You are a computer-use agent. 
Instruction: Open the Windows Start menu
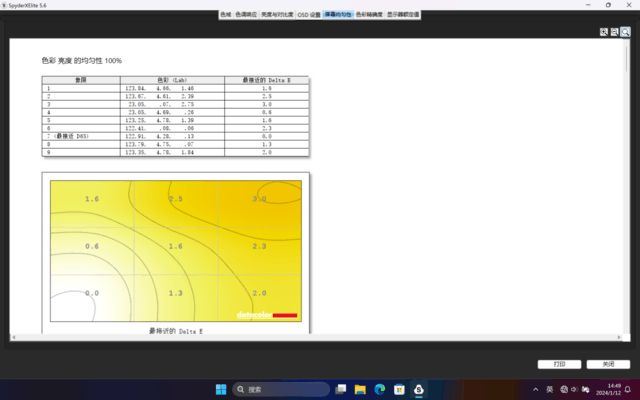pos(220,389)
